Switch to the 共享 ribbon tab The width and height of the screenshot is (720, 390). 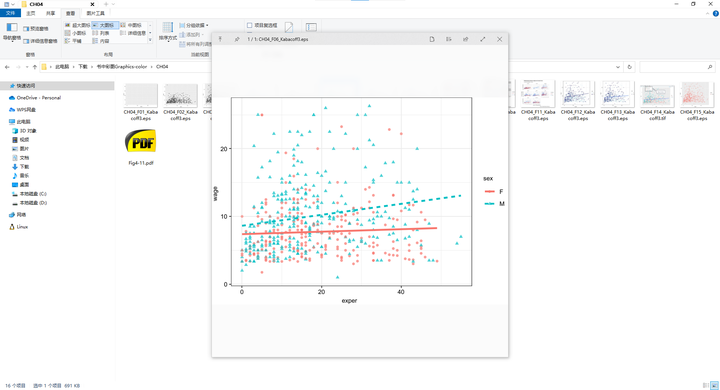[50, 13]
